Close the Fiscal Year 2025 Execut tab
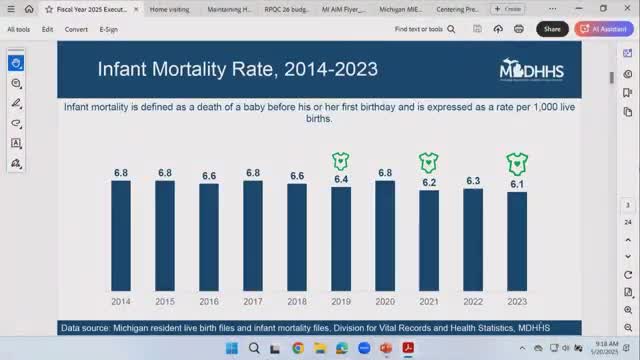 [x=136, y=9]
